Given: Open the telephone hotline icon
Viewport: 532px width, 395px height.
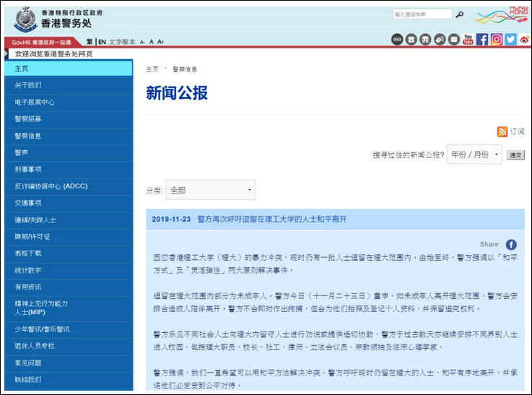Looking at the screenshot, I should pyautogui.click(x=411, y=40).
